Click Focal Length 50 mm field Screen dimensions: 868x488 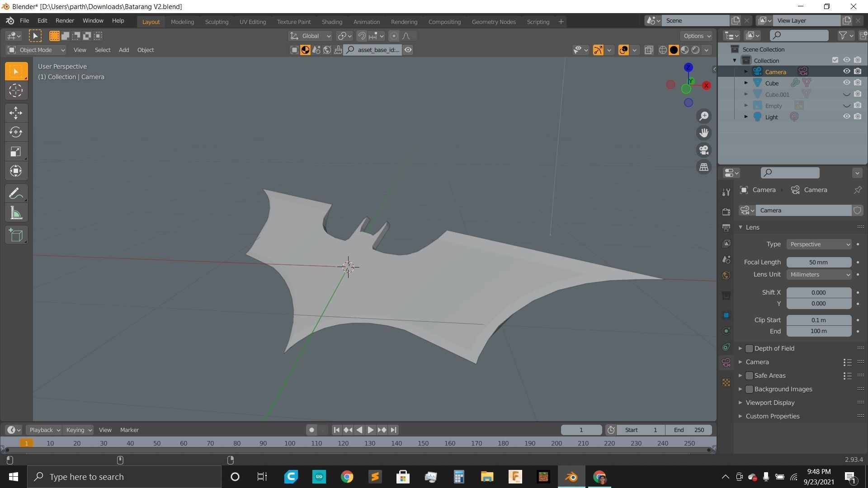point(819,263)
